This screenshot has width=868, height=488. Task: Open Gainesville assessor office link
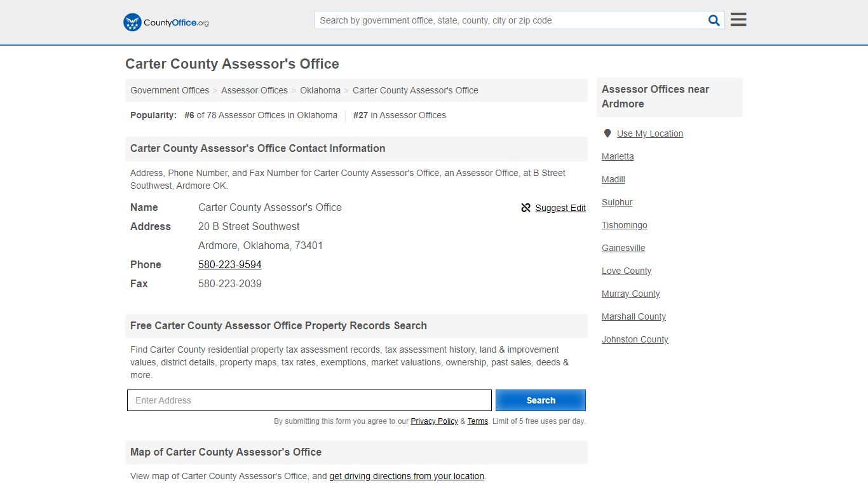[623, 248]
